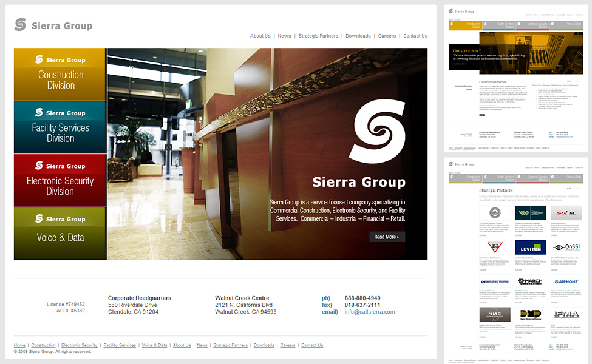Click the Corporate Headquarters heading in main footer
Image resolution: width=592 pixels, height=364 pixels.
pyautogui.click(x=139, y=298)
